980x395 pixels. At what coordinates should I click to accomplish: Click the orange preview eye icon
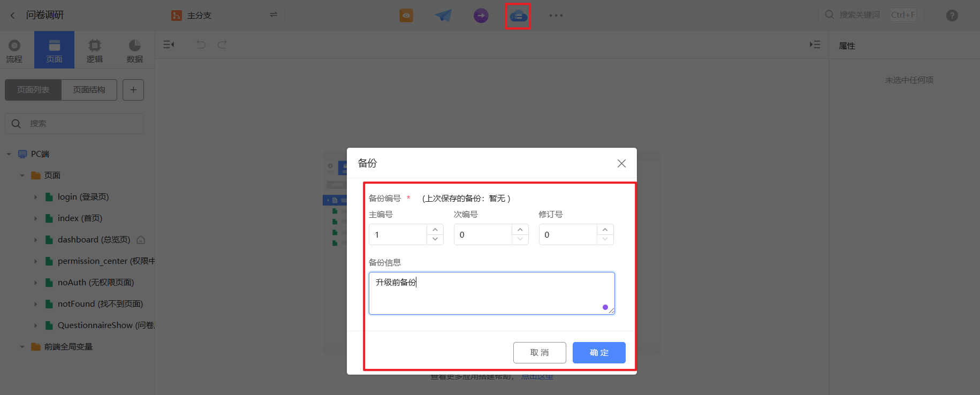tap(406, 16)
